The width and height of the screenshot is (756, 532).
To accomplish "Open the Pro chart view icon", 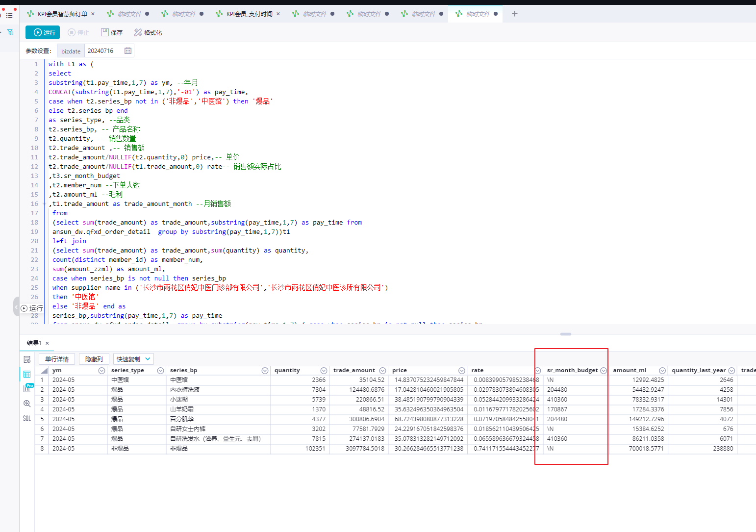I will 27,388.
